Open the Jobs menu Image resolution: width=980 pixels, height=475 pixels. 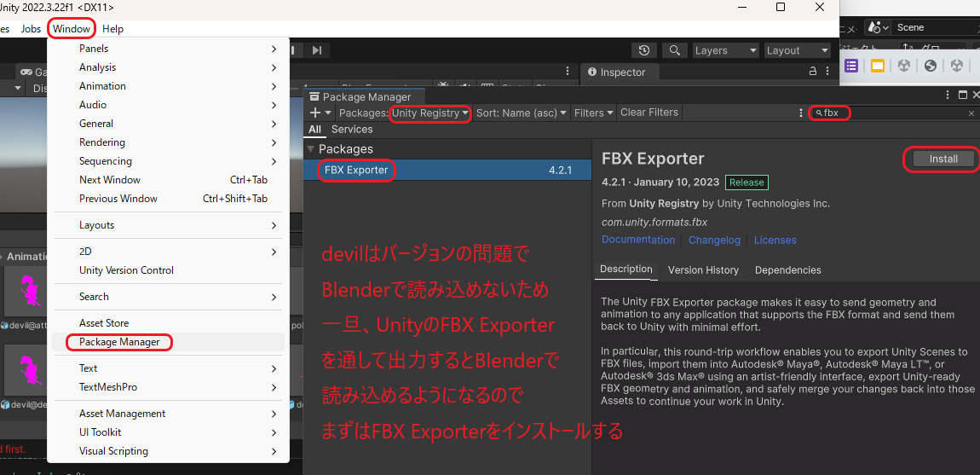(x=31, y=29)
